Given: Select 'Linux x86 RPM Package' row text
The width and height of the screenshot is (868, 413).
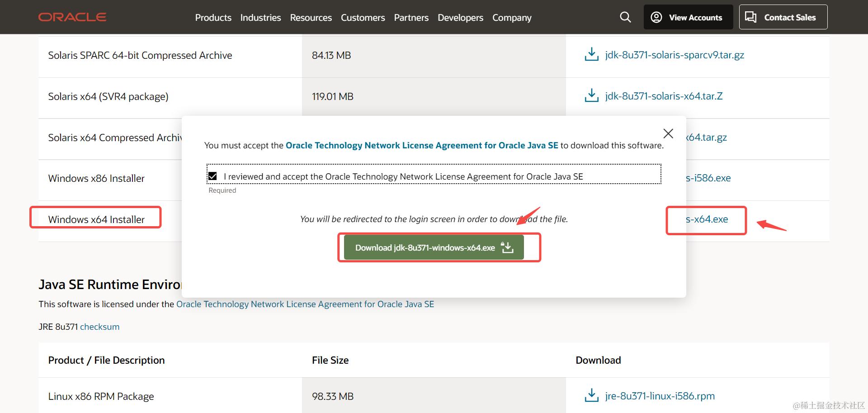Looking at the screenshot, I should pyautogui.click(x=101, y=396).
